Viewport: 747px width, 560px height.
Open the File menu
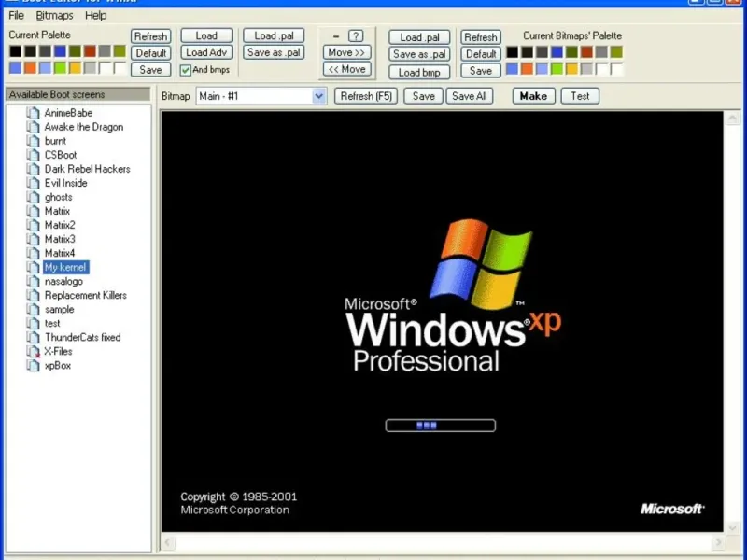16,15
